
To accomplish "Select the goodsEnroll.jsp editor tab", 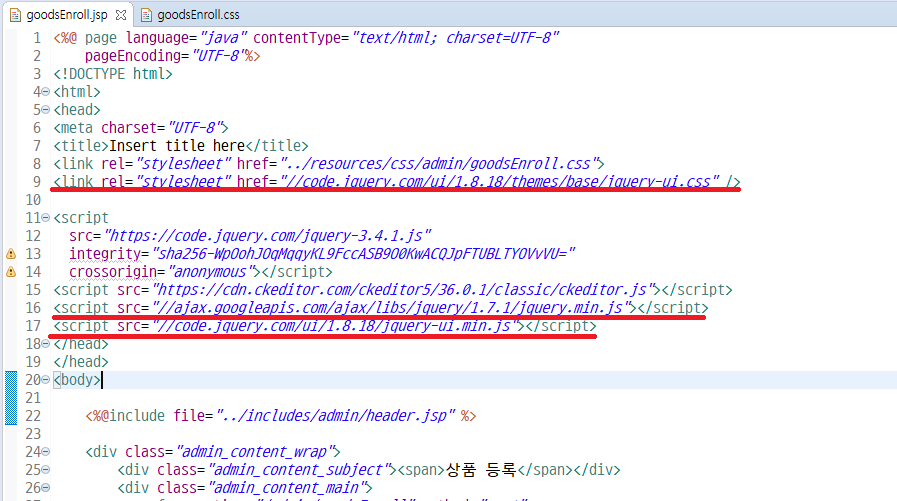I will (66, 15).
